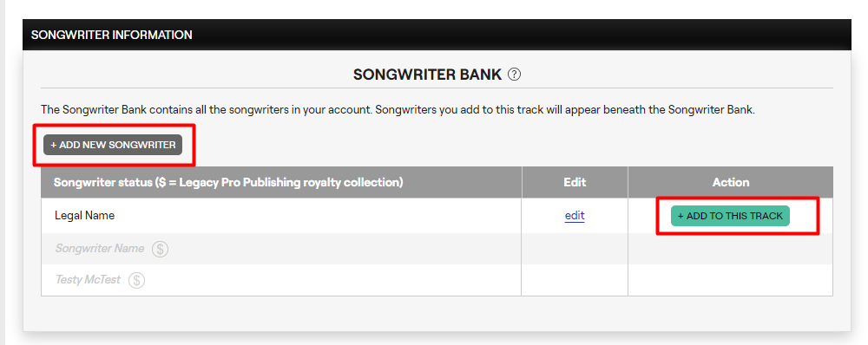Open the Songwriter Bank help question-mark icon
The width and height of the screenshot is (868, 345).
click(x=514, y=74)
